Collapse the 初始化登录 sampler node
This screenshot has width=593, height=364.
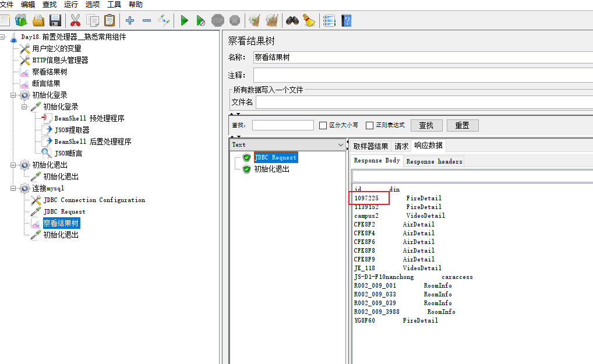coord(24,107)
